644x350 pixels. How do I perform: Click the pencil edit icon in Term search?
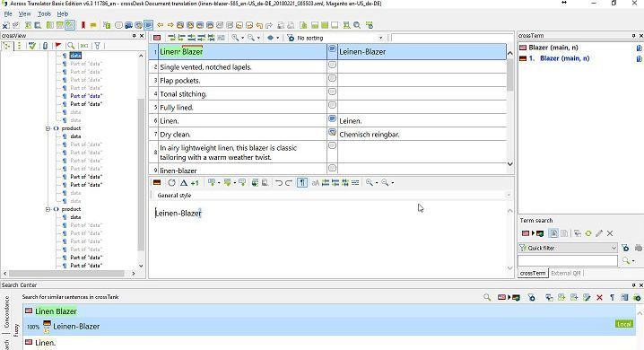point(599,233)
